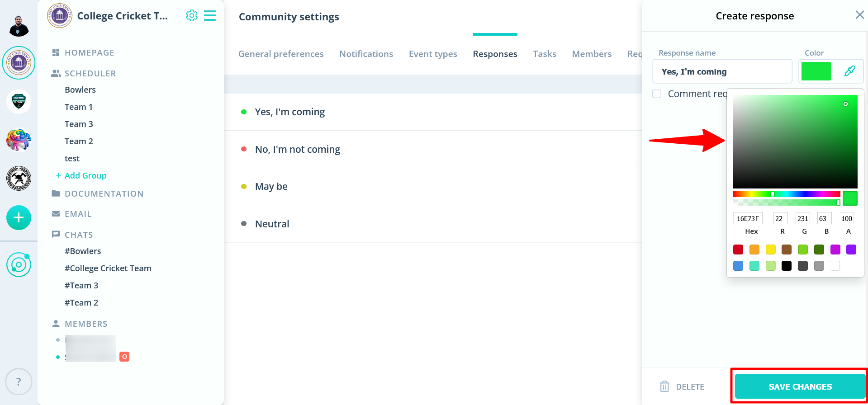Click the Response name input field
The width and height of the screenshot is (868, 405).
coord(722,71)
